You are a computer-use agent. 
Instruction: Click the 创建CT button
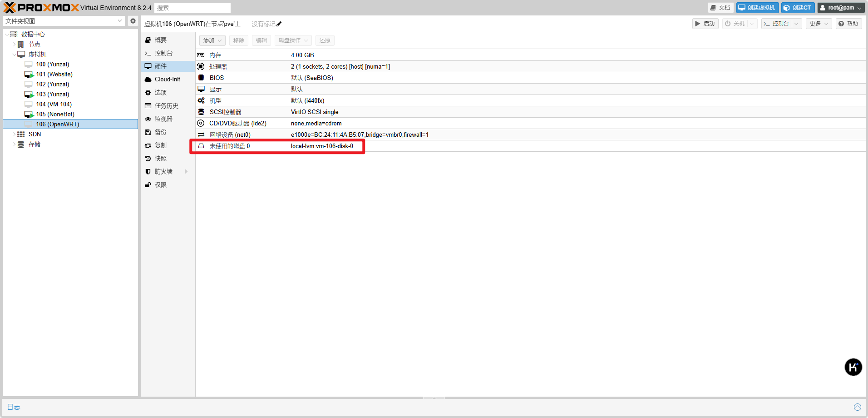tap(798, 8)
